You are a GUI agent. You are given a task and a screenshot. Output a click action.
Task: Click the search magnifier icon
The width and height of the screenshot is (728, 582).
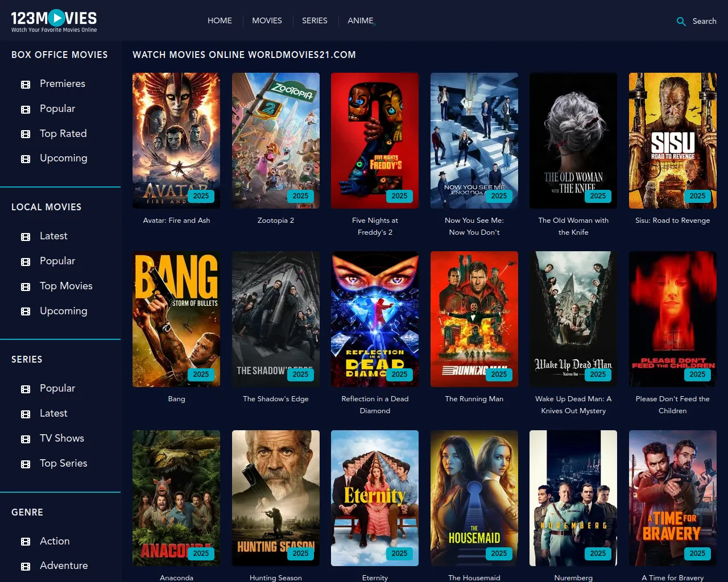[x=681, y=22]
